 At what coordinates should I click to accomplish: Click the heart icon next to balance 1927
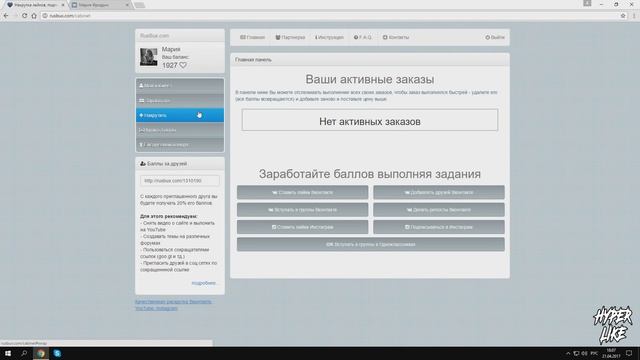point(183,65)
